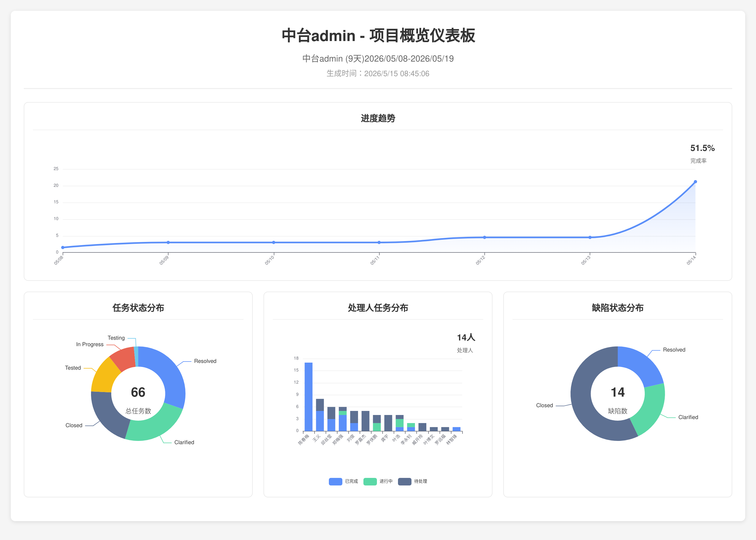Click the "Resolved" label beside defect donut
The width and height of the screenshot is (756, 540).
(x=674, y=350)
